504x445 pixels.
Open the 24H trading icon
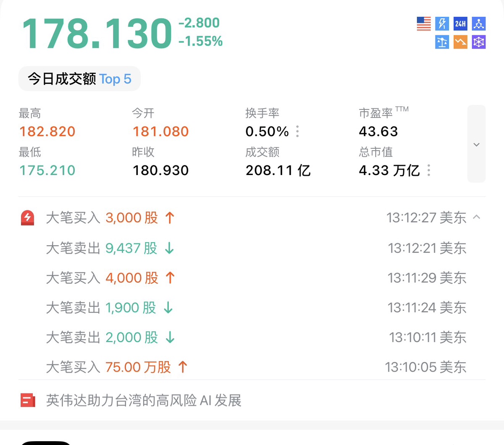coord(460,24)
